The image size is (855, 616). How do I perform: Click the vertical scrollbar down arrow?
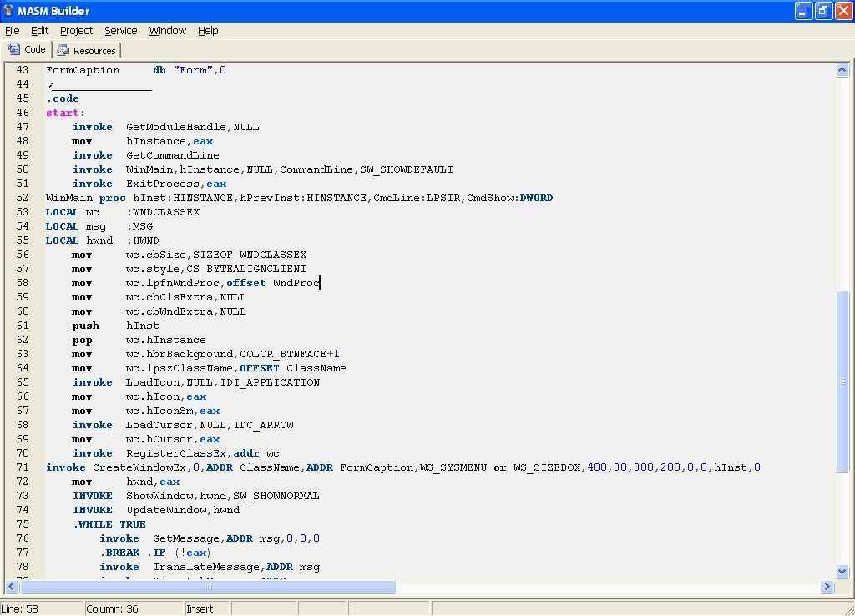[842, 571]
